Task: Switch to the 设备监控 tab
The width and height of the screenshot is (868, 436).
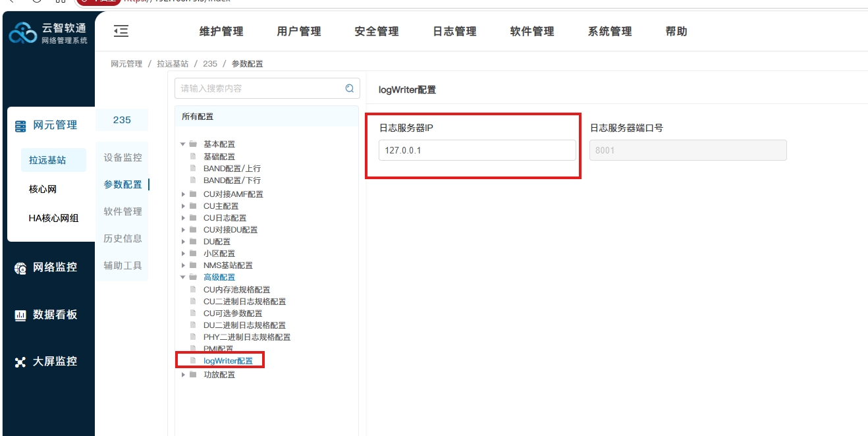Action: point(122,158)
